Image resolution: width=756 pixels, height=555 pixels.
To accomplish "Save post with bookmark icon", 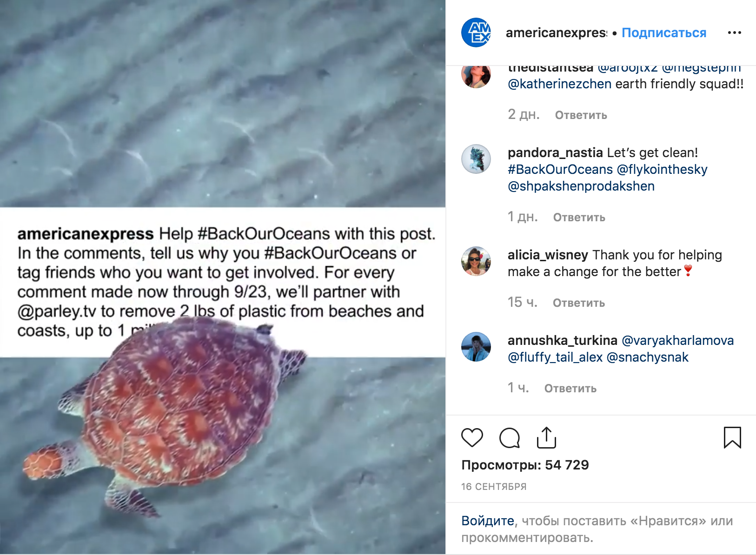I will pos(732,437).
